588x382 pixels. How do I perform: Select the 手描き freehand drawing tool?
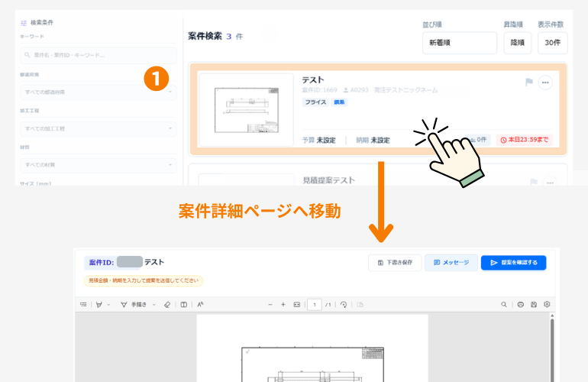click(134, 305)
